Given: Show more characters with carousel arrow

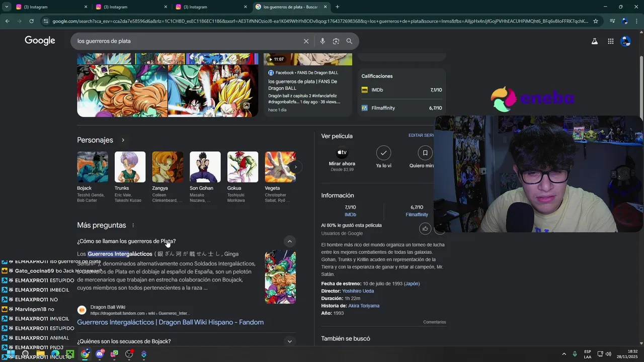Looking at the screenshot, I should tap(296, 167).
